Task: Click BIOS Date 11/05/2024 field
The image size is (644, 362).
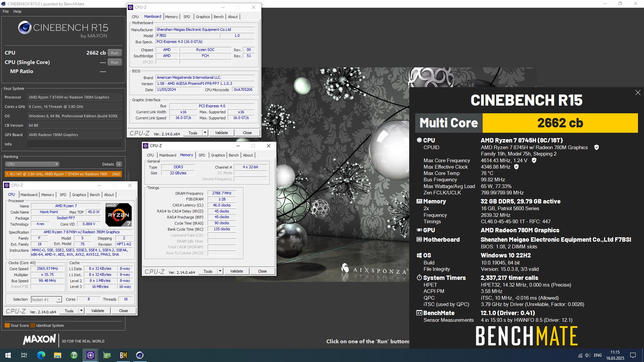Action: coord(178,90)
